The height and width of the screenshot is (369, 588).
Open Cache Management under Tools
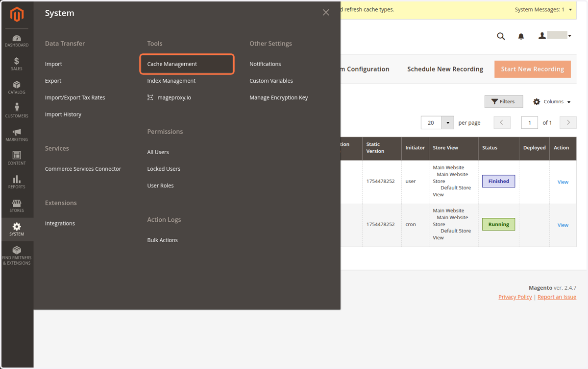coord(187,64)
